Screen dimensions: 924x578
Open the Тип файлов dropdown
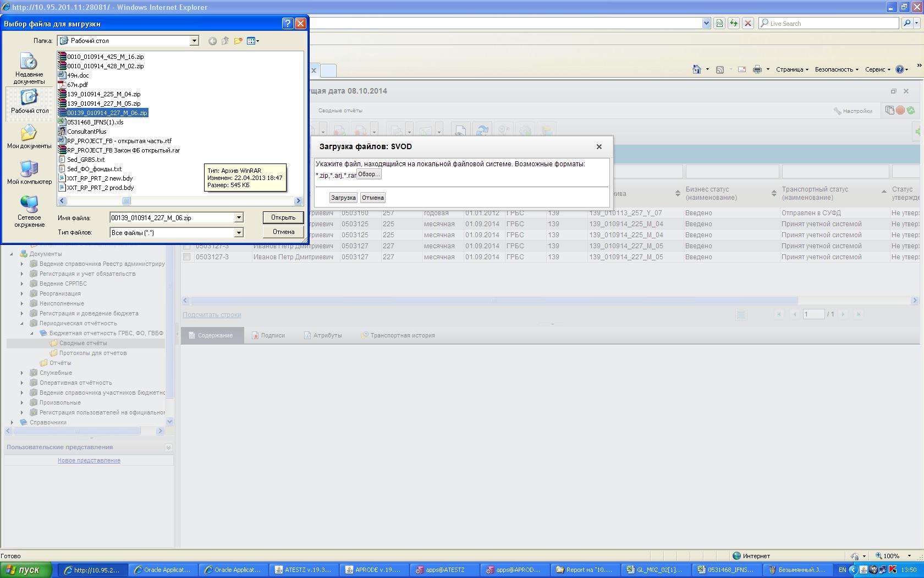239,233
